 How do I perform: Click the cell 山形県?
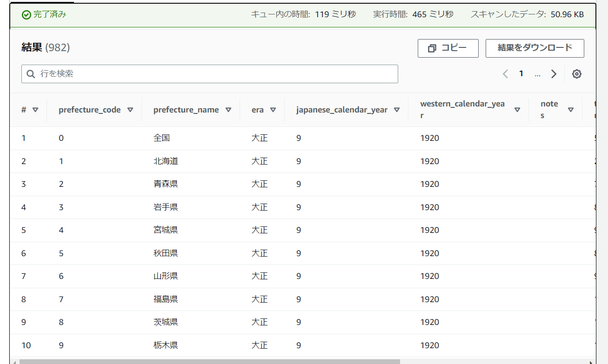pos(166,276)
